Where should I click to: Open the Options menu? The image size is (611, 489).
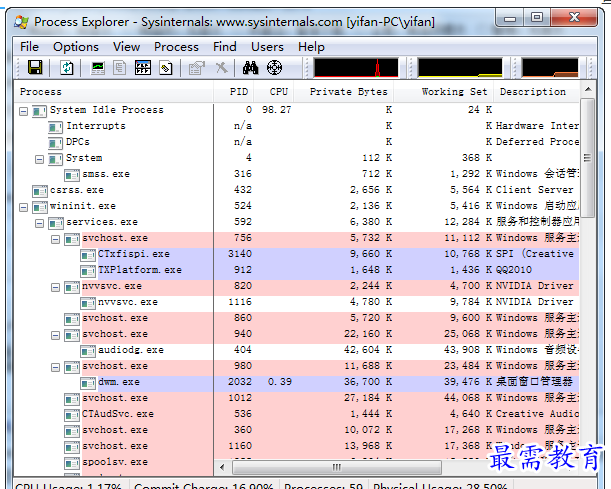(x=76, y=46)
